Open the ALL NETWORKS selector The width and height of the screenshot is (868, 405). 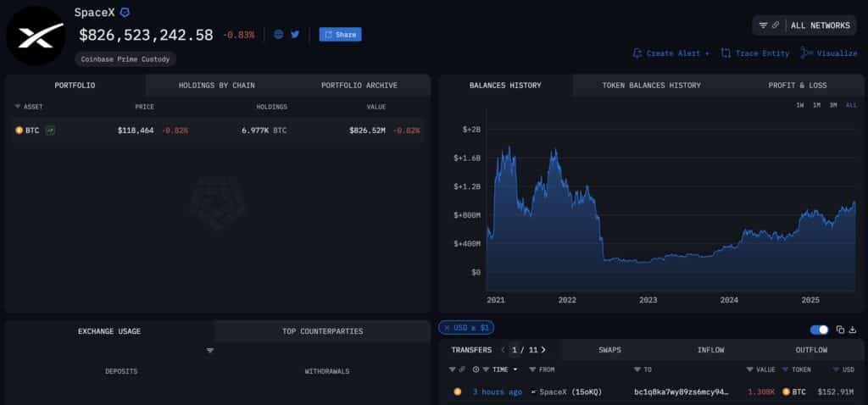point(821,25)
